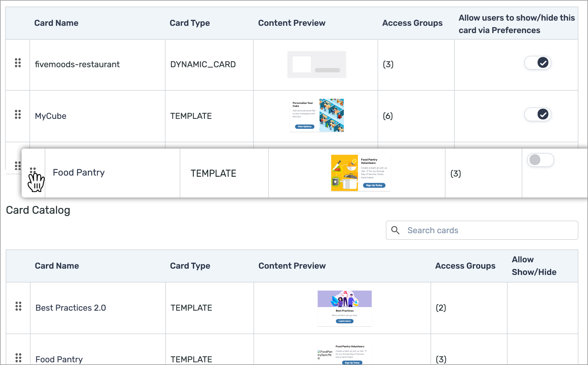588x365 pixels.
Task: Grab the drag handle for MyCube row
Action: pos(18,114)
